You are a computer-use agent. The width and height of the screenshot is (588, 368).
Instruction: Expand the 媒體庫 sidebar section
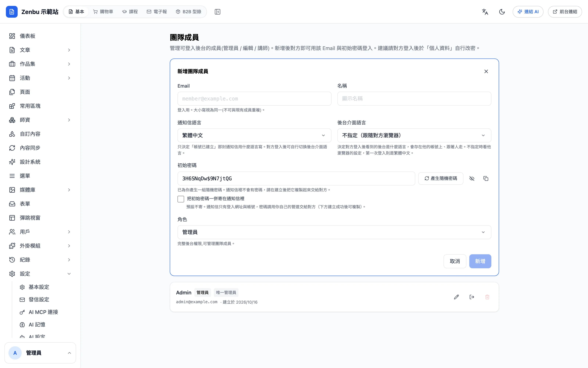click(40, 190)
